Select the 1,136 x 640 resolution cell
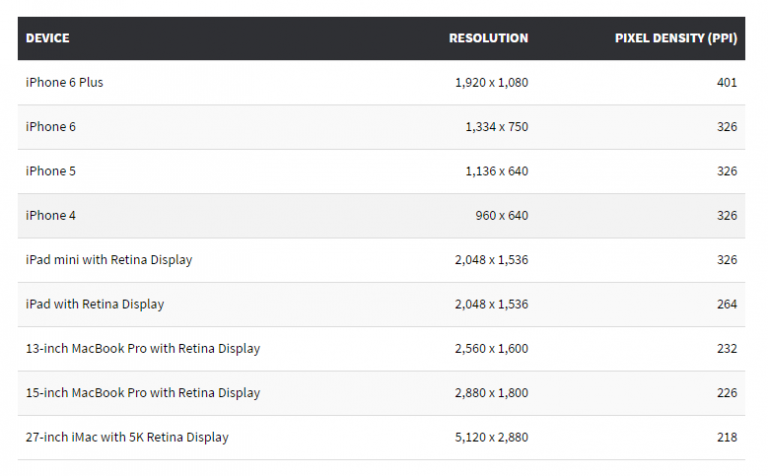Viewport: 768px width, 476px height. coord(497,171)
